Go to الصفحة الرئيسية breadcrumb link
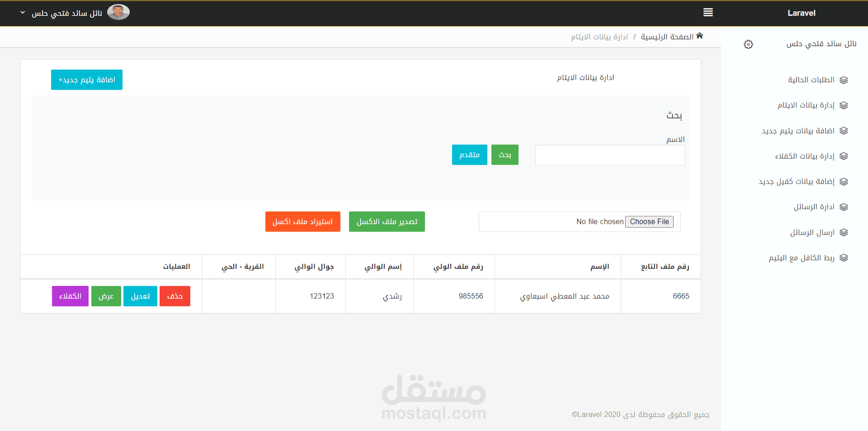Image resolution: width=868 pixels, height=431 pixels. coord(667,37)
